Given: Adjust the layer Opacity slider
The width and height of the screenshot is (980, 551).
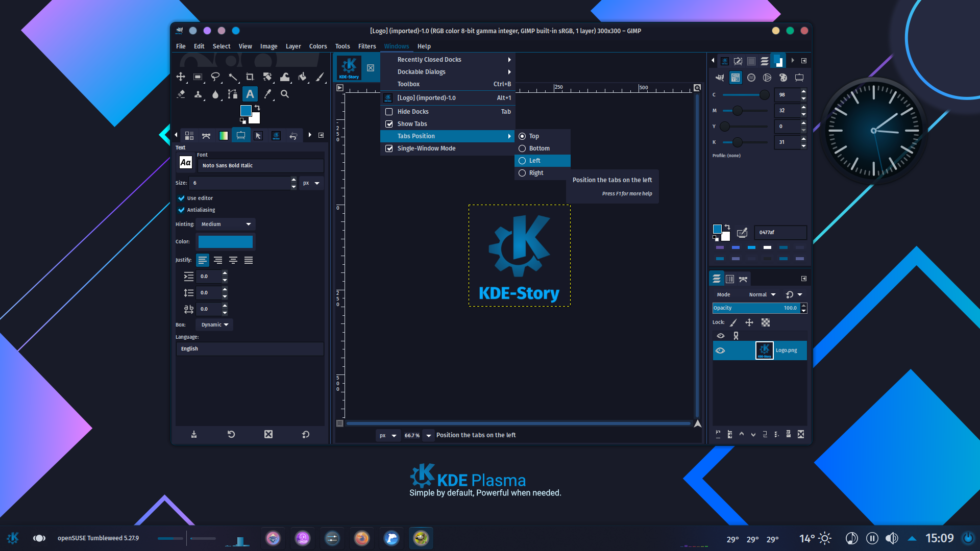Looking at the screenshot, I should coord(756,308).
